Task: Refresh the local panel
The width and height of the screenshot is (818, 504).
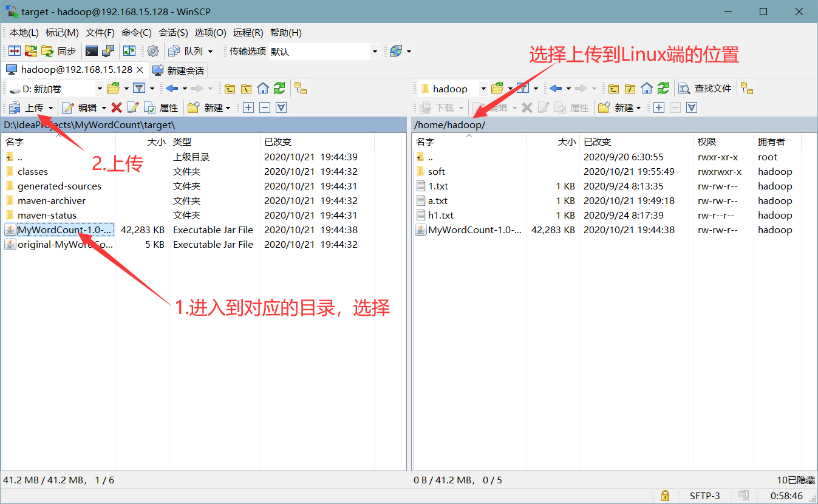Action: click(x=279, y=89)
